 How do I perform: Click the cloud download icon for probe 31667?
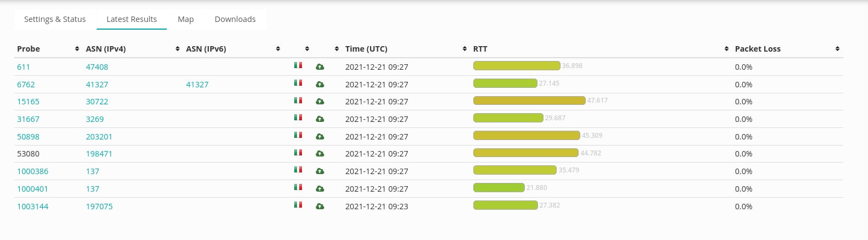click(320, 119)
